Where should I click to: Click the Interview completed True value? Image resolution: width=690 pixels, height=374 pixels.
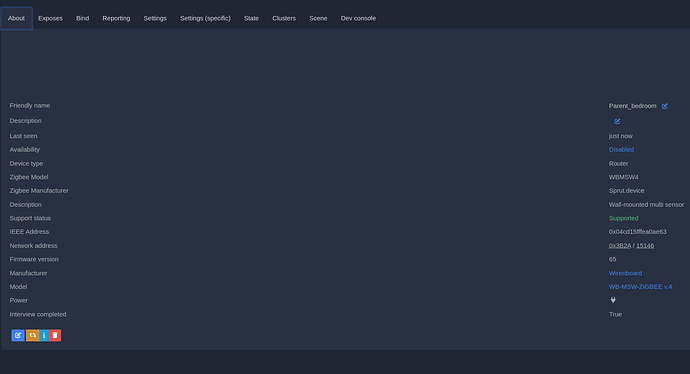pyautogui.click(x=615, y=315)
